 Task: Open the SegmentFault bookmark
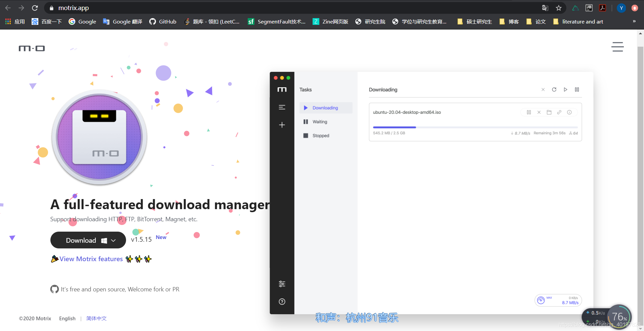(277, 21)
